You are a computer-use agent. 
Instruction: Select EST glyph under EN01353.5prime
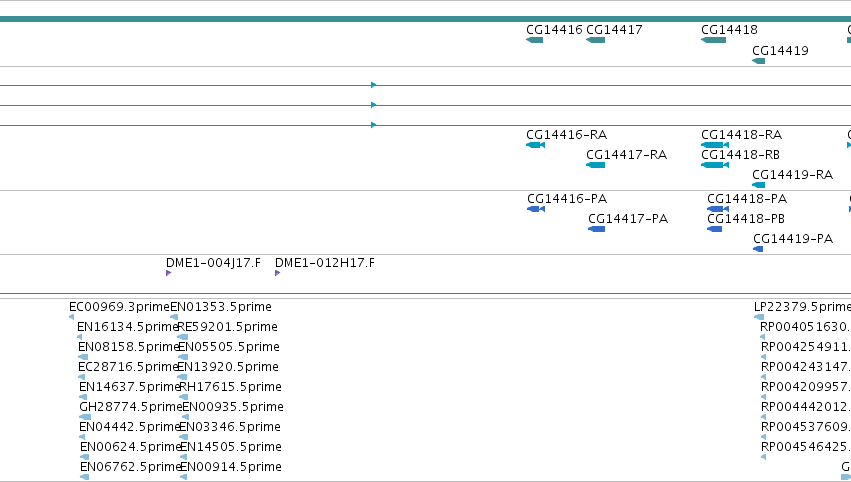[x=174, y=317]
